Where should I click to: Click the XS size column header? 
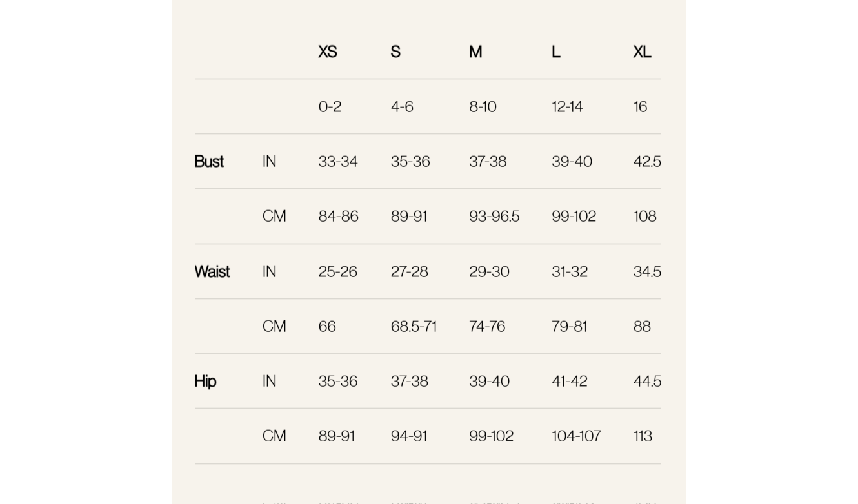click(x=328, y=52)
